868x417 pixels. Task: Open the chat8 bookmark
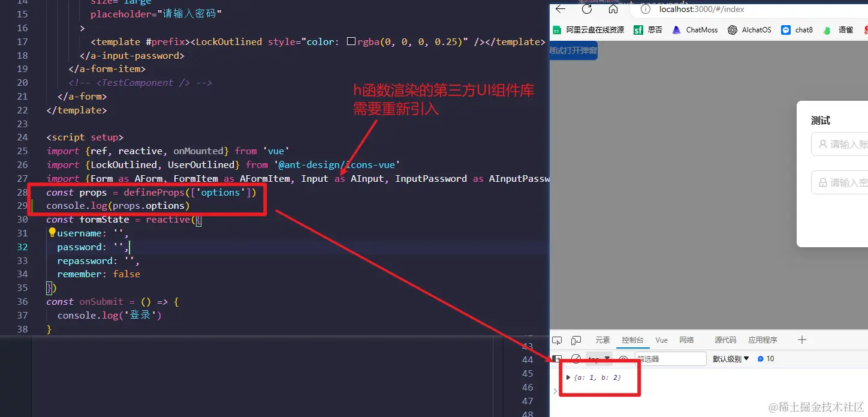(x=797, y=30)
